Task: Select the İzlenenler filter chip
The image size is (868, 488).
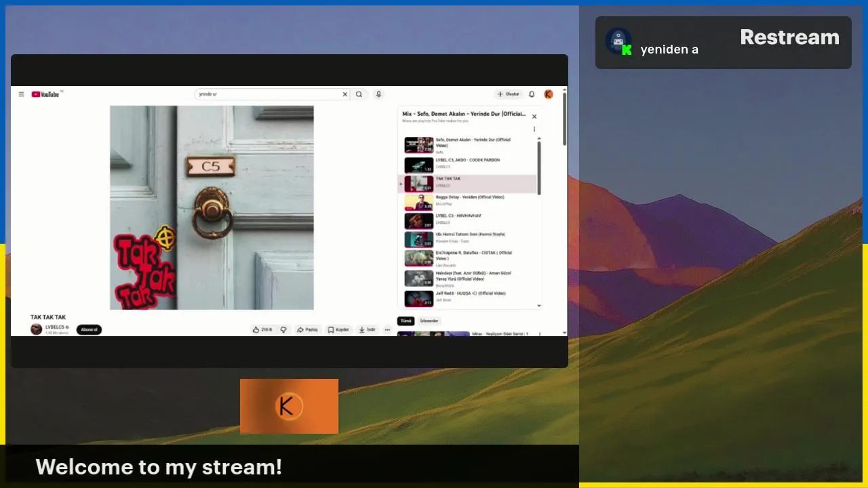Action: click(429, 321)
